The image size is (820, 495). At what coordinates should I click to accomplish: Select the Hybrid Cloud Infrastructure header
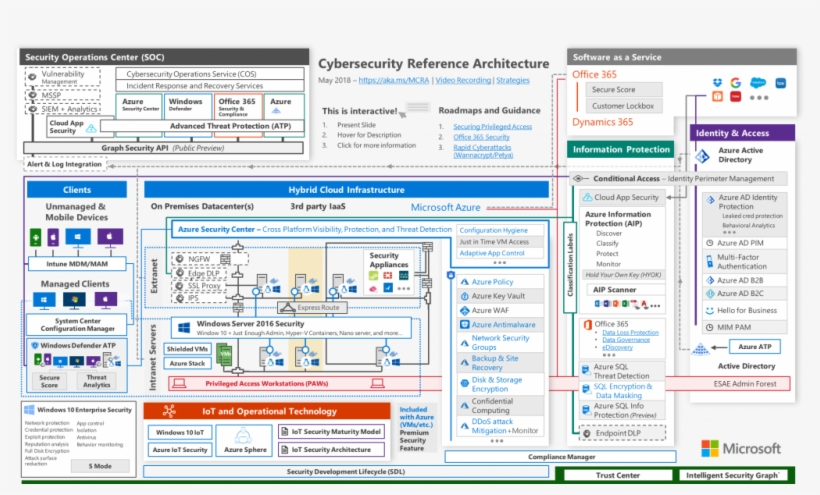pyautogui.click(x=346, y=190)
